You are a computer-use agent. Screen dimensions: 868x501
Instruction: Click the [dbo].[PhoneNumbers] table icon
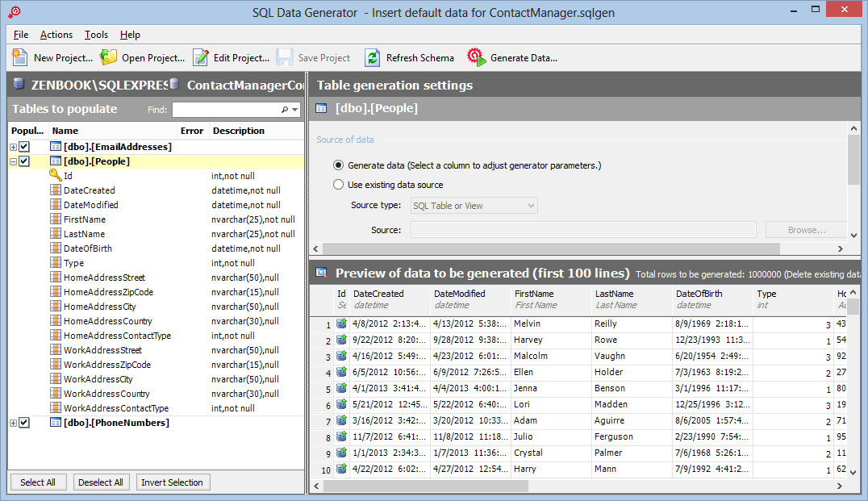pos(55,423)
